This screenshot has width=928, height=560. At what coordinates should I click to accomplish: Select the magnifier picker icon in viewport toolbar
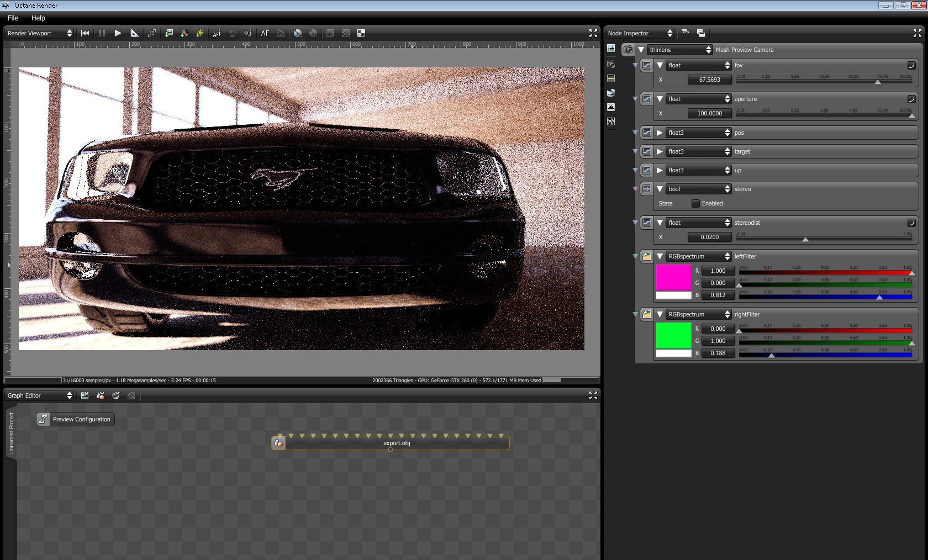coord(248,33)
